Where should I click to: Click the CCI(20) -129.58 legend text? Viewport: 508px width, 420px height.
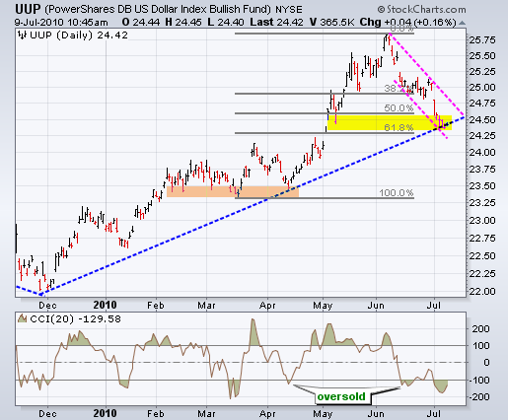click(75, 318)
